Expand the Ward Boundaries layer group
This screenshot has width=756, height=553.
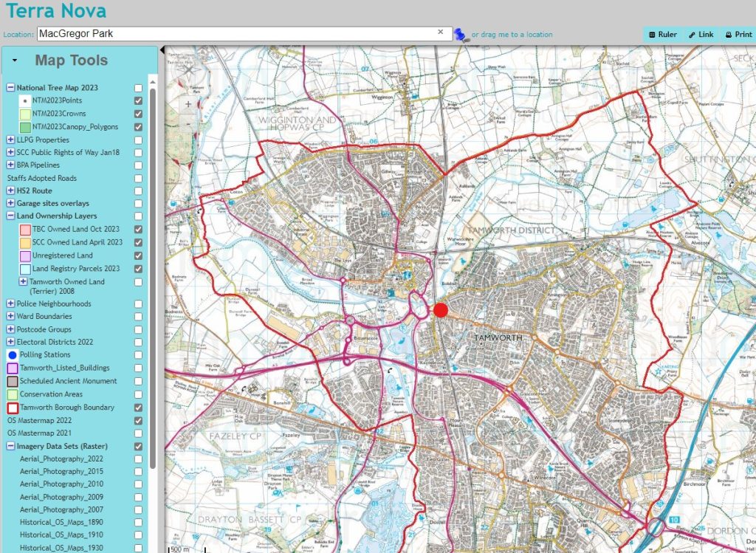click(x=10, y=316)
